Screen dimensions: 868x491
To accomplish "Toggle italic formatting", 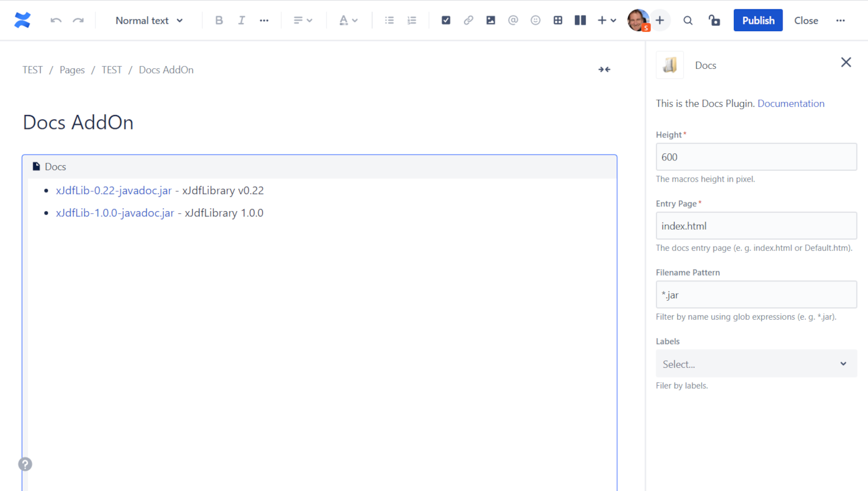I will coord(241,20).
